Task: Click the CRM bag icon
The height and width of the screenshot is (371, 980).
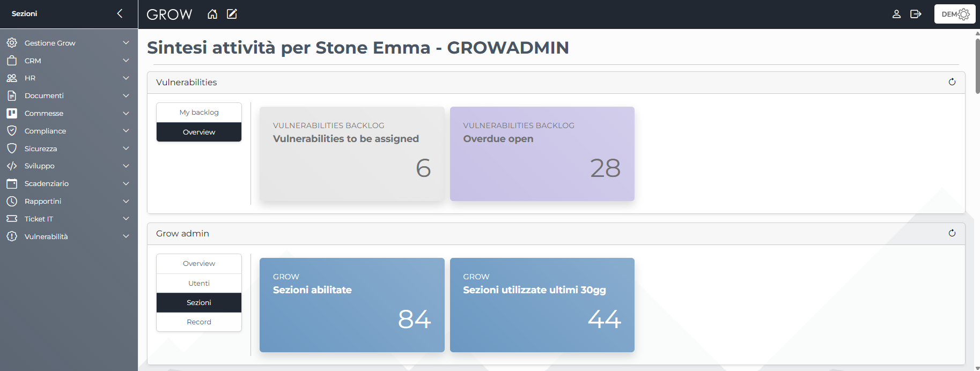Action: coord(12,61)
